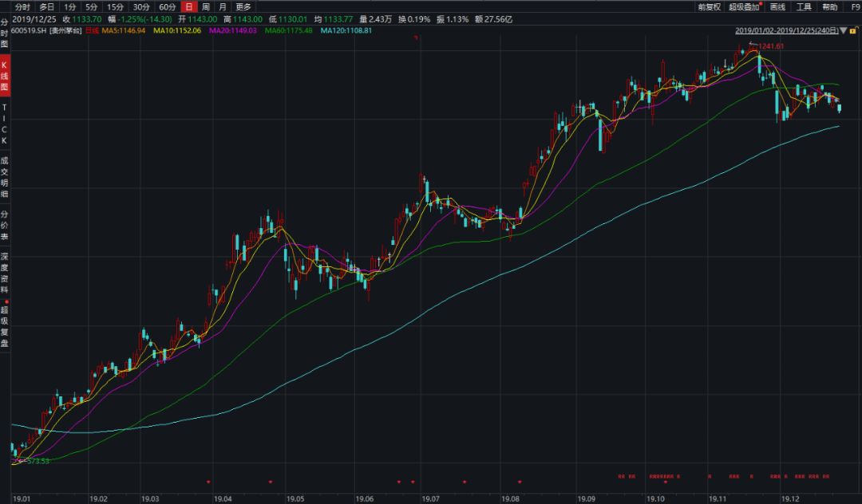Switch chart to 60分 period
The image size is (862, 504).
tap(167, 6)
